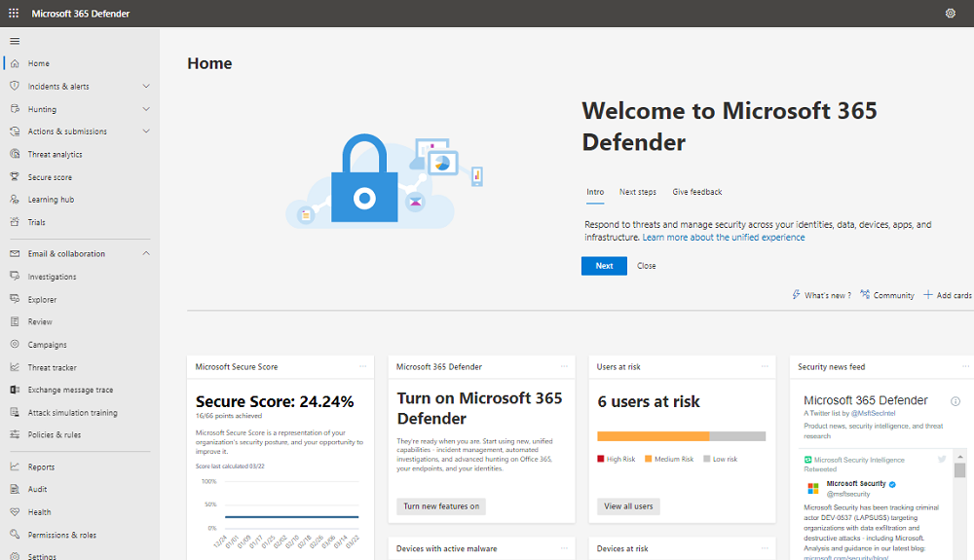Open Attack simulation training

pos(72,413)
